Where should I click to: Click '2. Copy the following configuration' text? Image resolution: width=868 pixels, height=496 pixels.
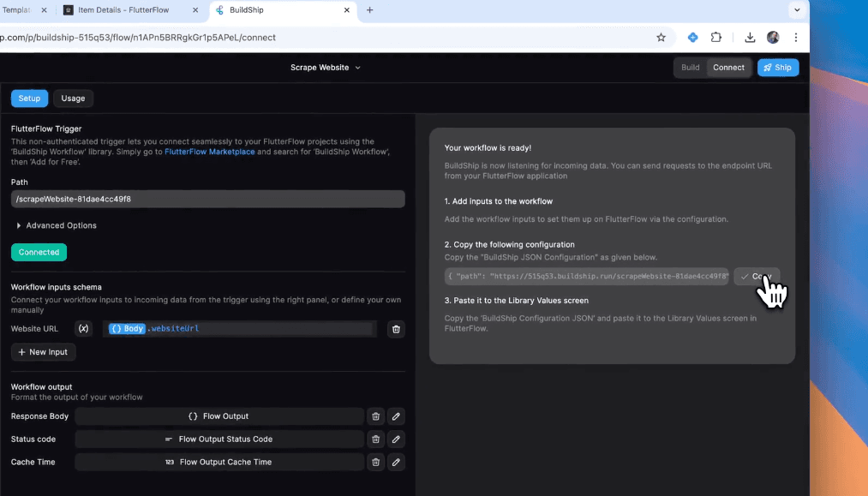[x=509, y=245]
